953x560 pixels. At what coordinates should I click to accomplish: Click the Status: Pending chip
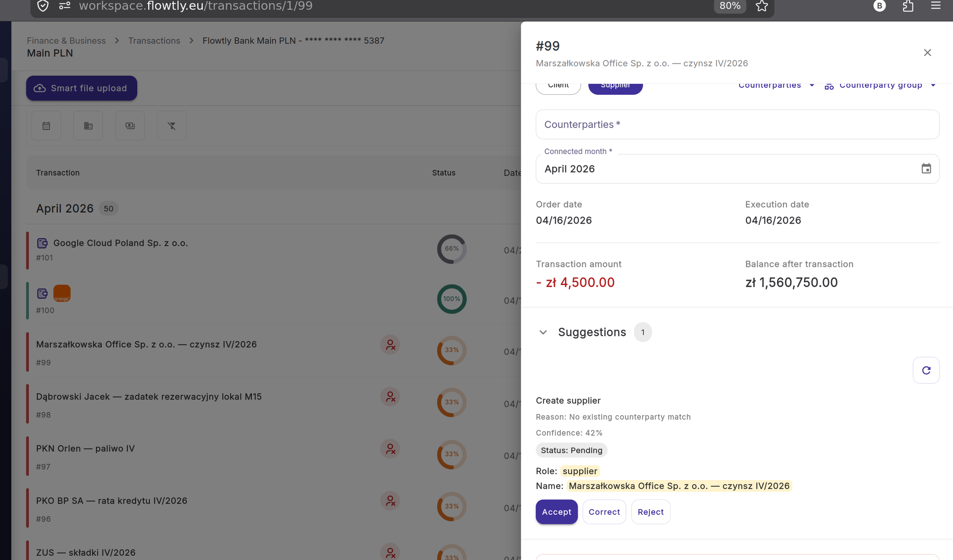point(571,450)
